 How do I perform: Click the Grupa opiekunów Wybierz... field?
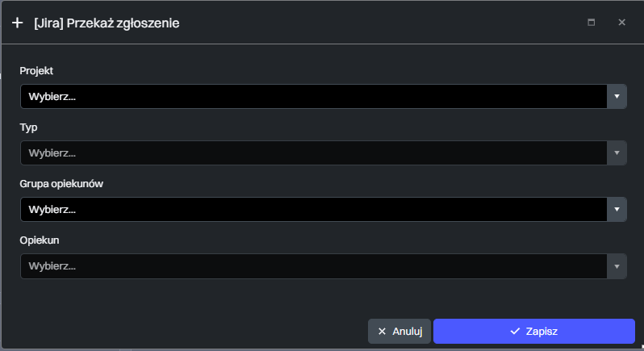[x=313, y=210]
